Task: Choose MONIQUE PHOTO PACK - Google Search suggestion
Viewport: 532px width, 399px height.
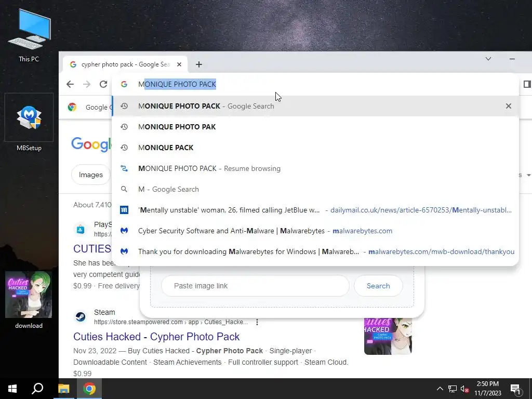Action: [315, 106]
